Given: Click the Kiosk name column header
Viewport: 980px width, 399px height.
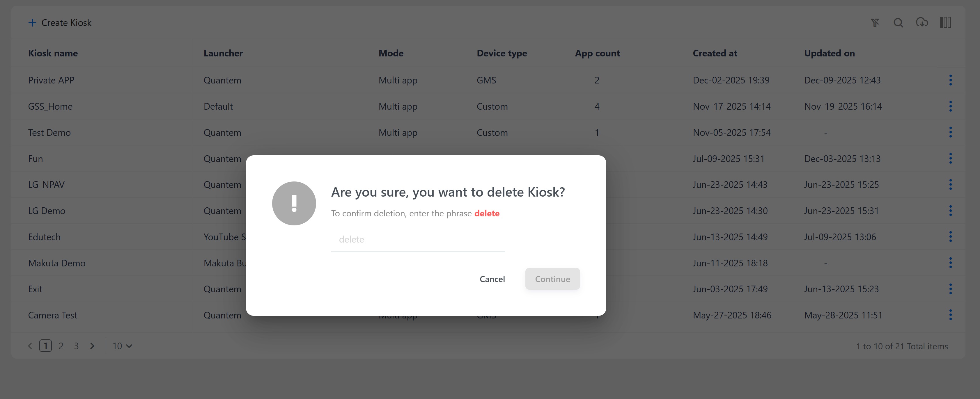Looking at the screenshot, I should tap(53, 53).
